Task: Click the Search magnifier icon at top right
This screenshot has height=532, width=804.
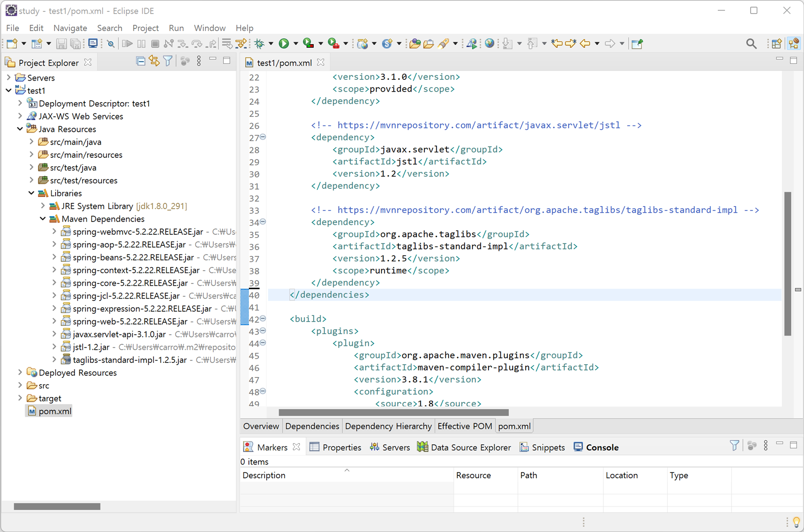Action: (751, 44)
